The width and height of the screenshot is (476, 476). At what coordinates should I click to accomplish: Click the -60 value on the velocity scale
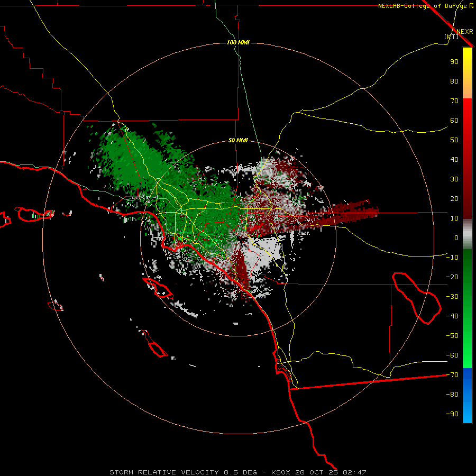pyautogui.click(x=452, y=355)
